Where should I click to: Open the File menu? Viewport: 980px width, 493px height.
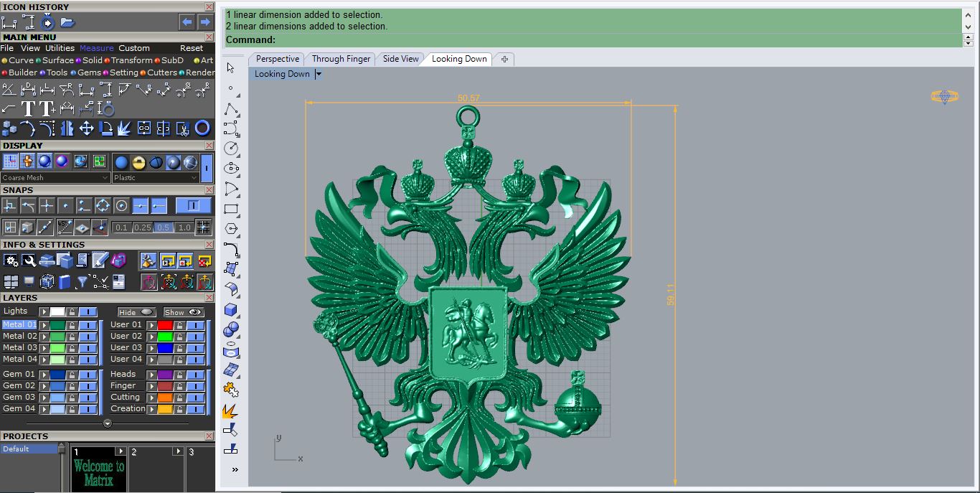click(x=7, y=48)
